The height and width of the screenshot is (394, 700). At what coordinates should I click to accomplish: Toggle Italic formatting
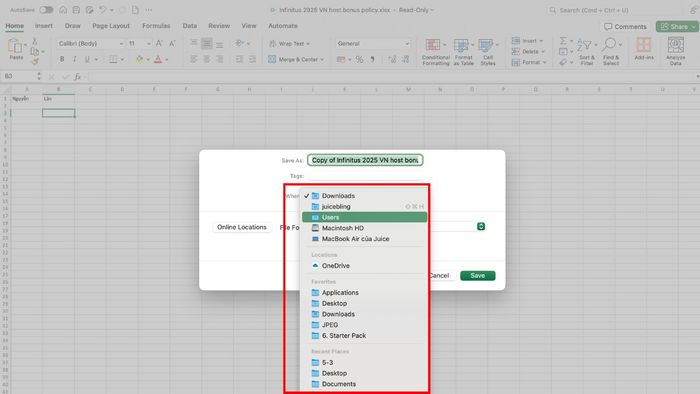(x=75, y=59)
